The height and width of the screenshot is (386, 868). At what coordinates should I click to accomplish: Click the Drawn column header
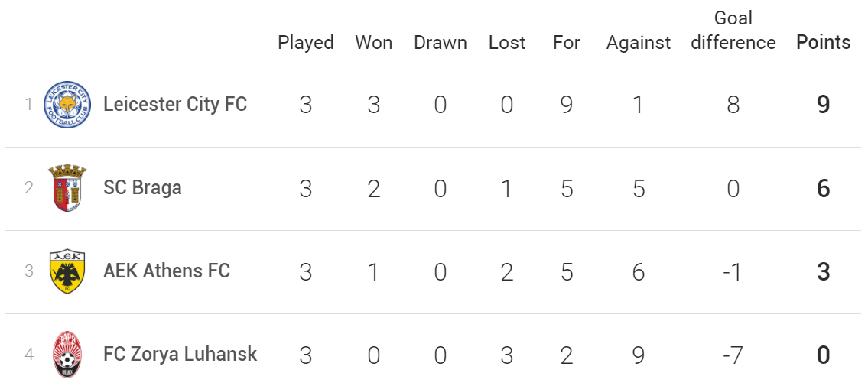[x=440, y=43]
